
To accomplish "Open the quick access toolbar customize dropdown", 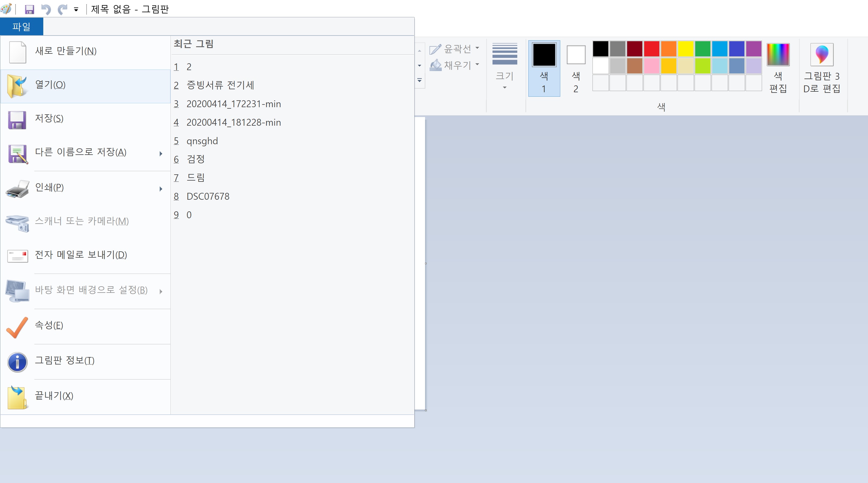I will (76, 10).
